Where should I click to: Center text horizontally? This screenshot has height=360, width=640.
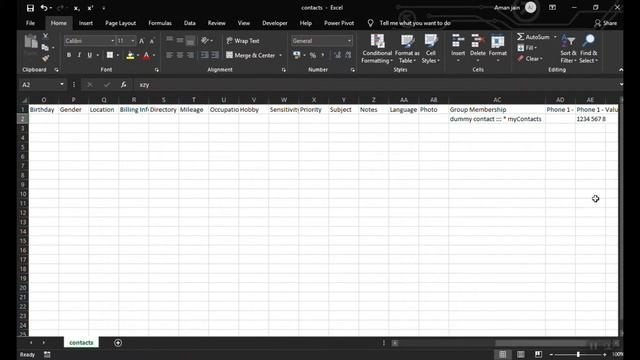(180, 55)
